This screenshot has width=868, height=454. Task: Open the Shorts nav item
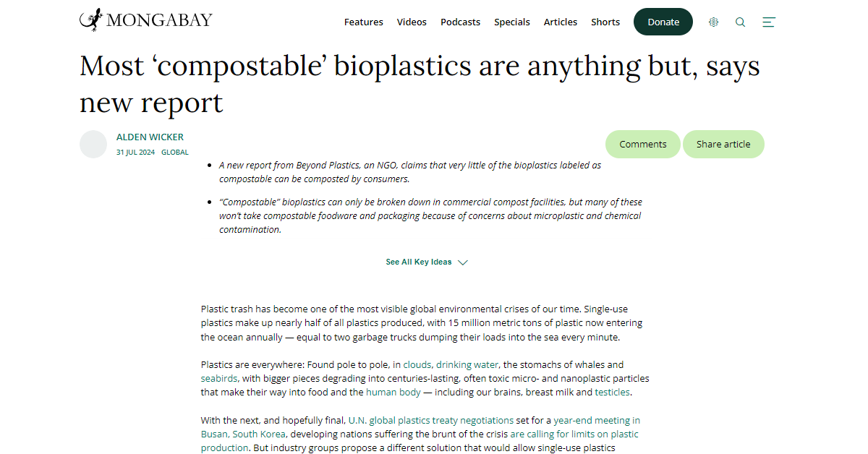(x=605, y=22)
